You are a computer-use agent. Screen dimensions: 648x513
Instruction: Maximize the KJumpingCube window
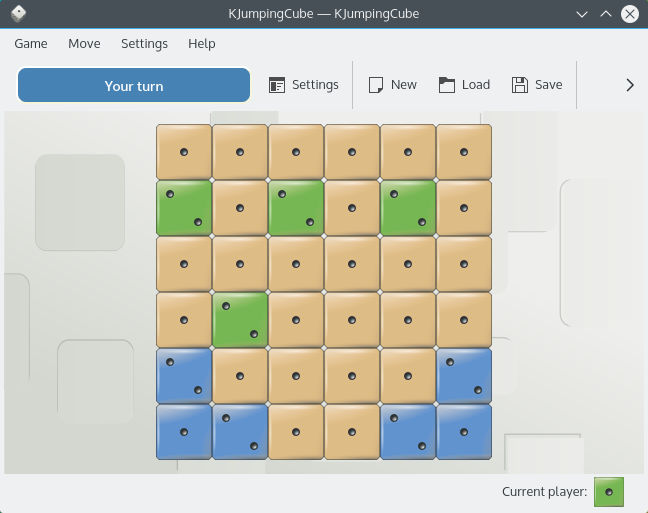606,14
